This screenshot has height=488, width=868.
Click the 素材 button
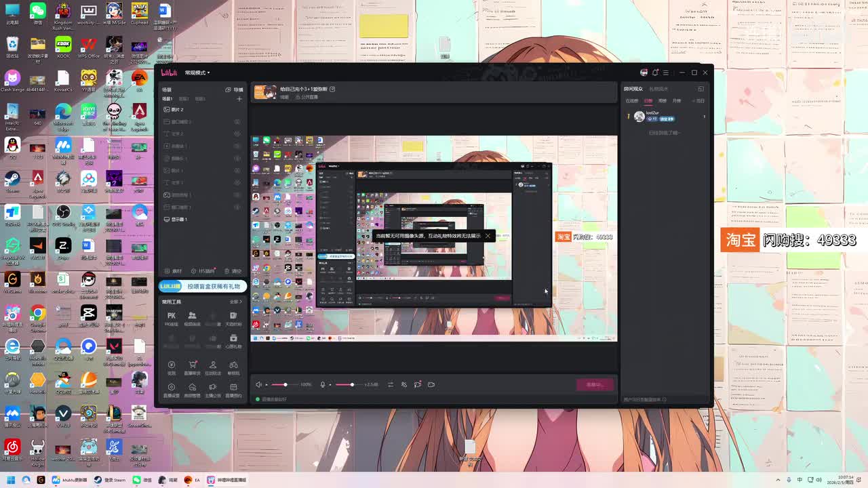pos(174,271)
